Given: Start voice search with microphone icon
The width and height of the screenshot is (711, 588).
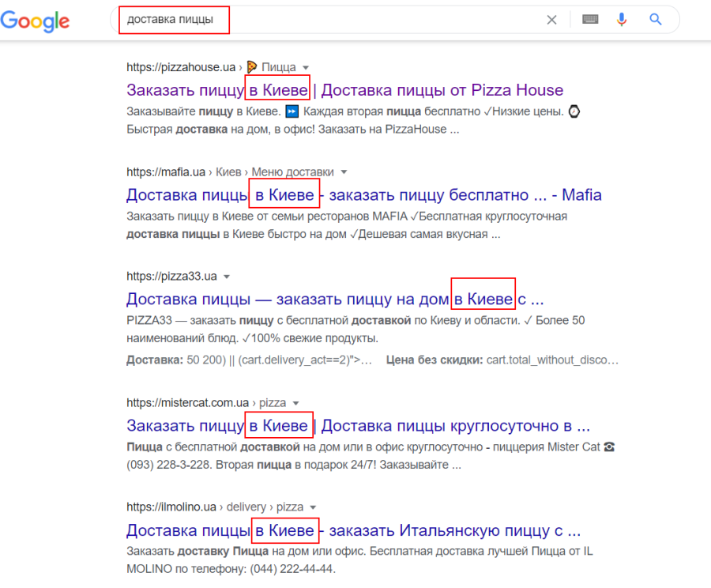Looking at the screenshot, I should [621, 20].
